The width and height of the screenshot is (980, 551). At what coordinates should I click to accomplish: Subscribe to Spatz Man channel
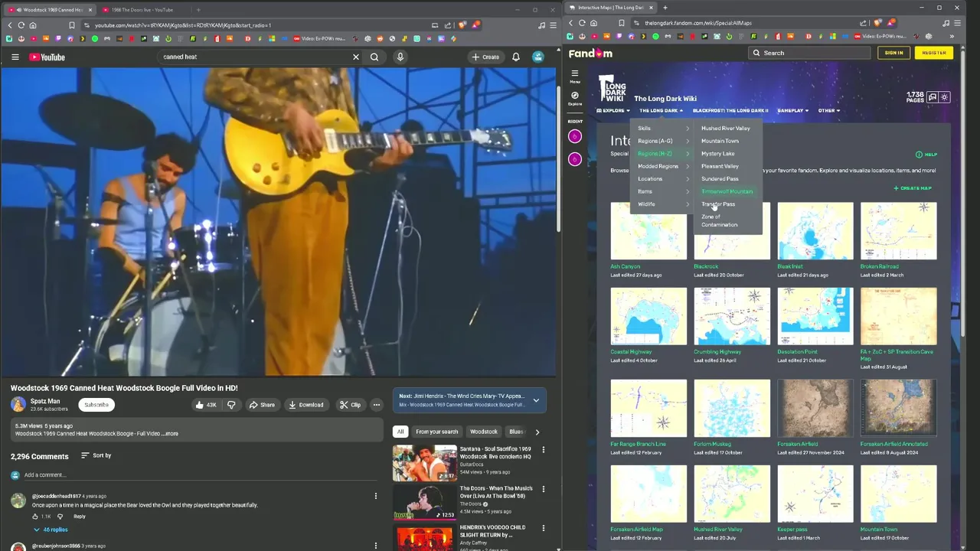pos(96,405)
